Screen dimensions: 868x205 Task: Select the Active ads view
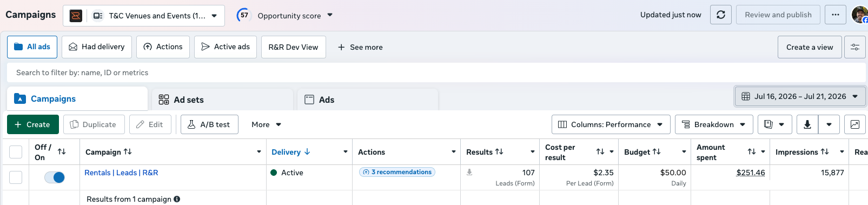[x=226, y=47]
